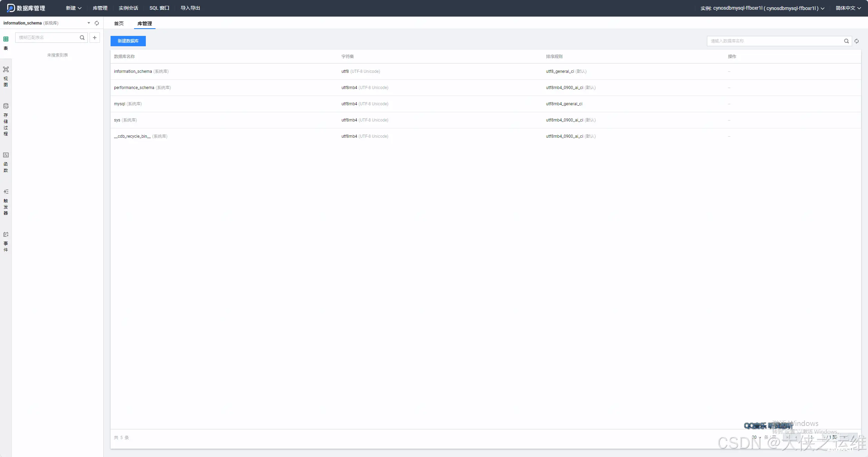Click the utf8_general_ci (默认) collation cell
868x457 pixels.
click(566, 71)
